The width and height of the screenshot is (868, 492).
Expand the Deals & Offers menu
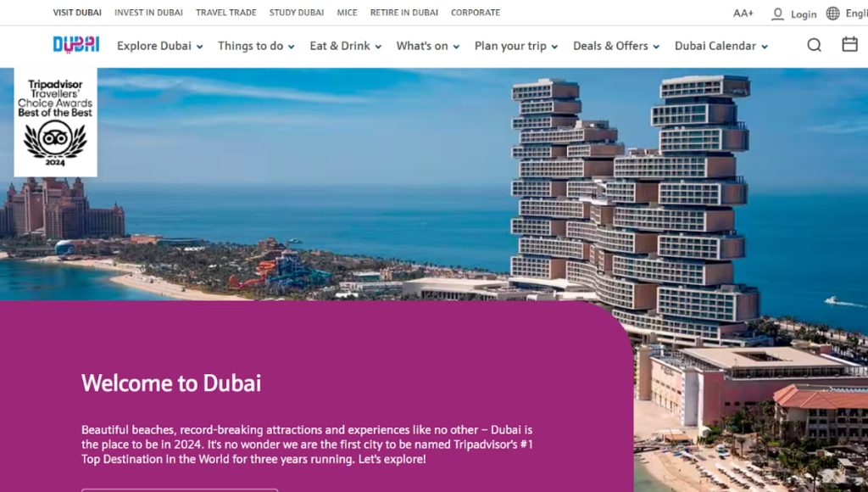[616, 46]
